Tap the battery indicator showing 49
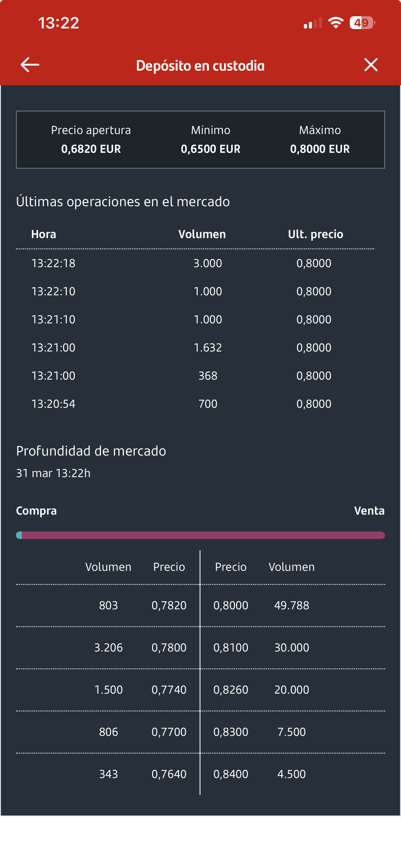 [x=362, y=23]
